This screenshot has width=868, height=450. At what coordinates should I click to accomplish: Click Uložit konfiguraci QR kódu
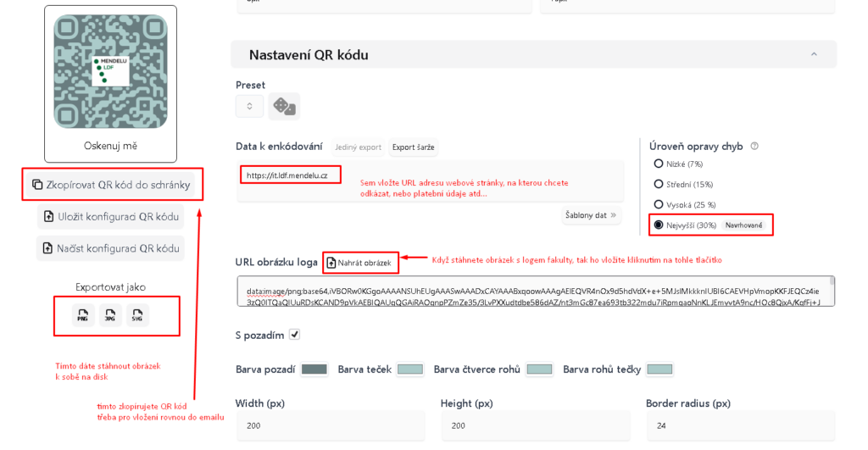pyautogui.click(x=111, y=216)
